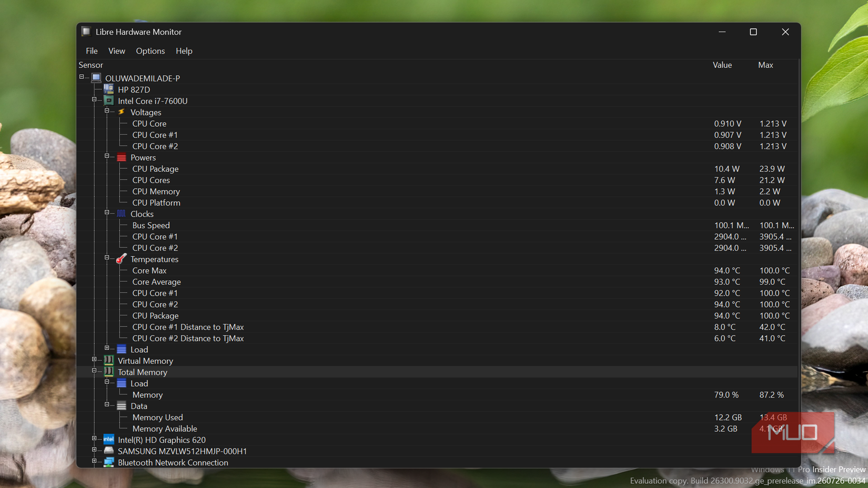Collapse the OLUWADEMILADE-P root node
This screenshot has width=868, height=488.
pyautogui.click(x=82, y=77)
